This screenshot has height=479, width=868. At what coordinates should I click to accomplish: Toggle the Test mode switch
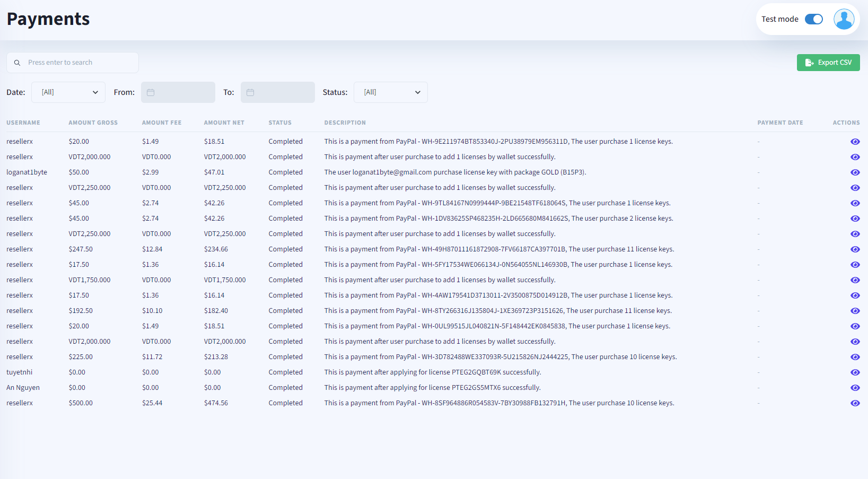click(x=813, y=19)
